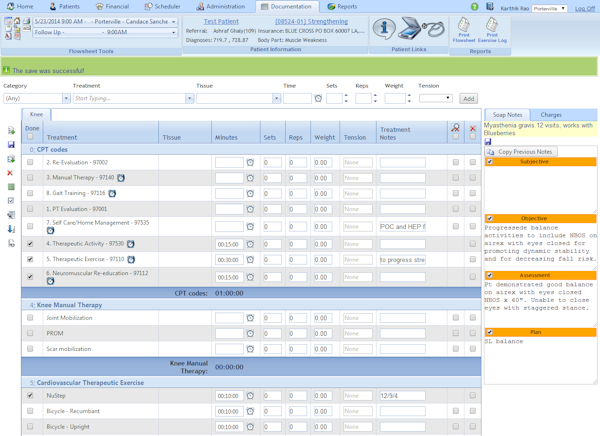This screenshot has height=436, width=600.
Task: Click the blue down-arrow icon in the left sidebar
Action: click(11, 229)
